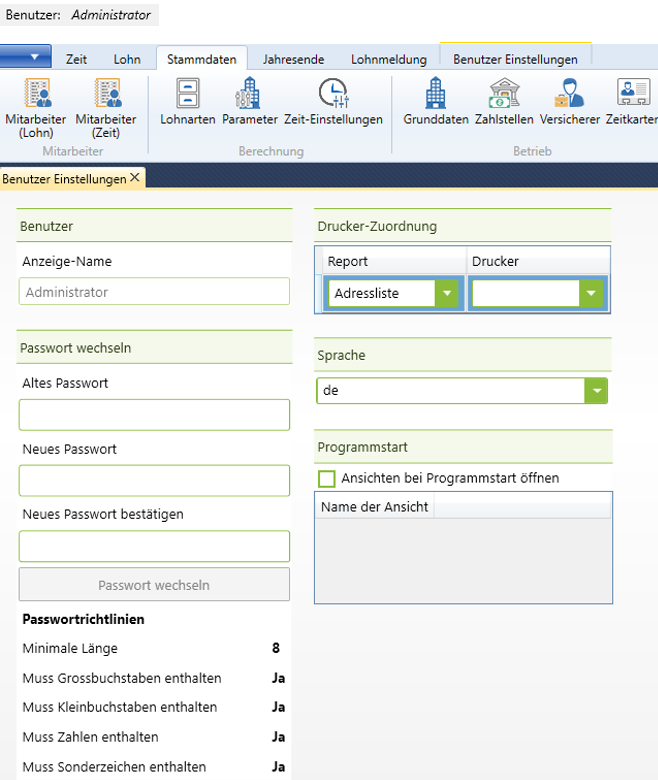Click Muss Sonderzeichen enthalten label

pos(114,767)
